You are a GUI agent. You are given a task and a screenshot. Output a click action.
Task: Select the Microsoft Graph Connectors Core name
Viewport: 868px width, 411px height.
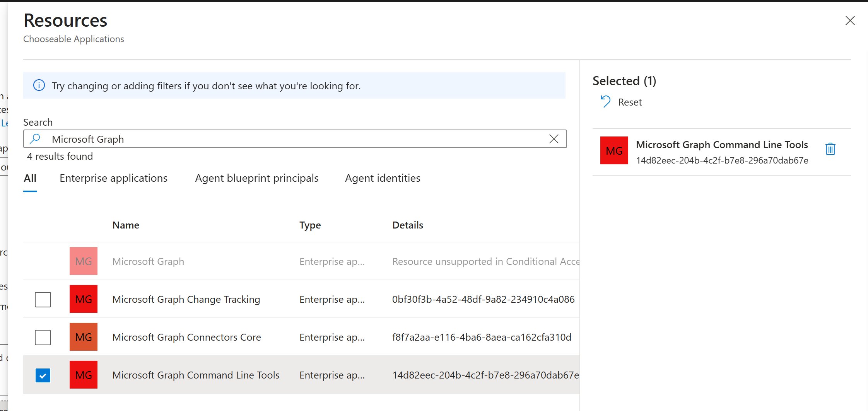[x=186, y=337]
